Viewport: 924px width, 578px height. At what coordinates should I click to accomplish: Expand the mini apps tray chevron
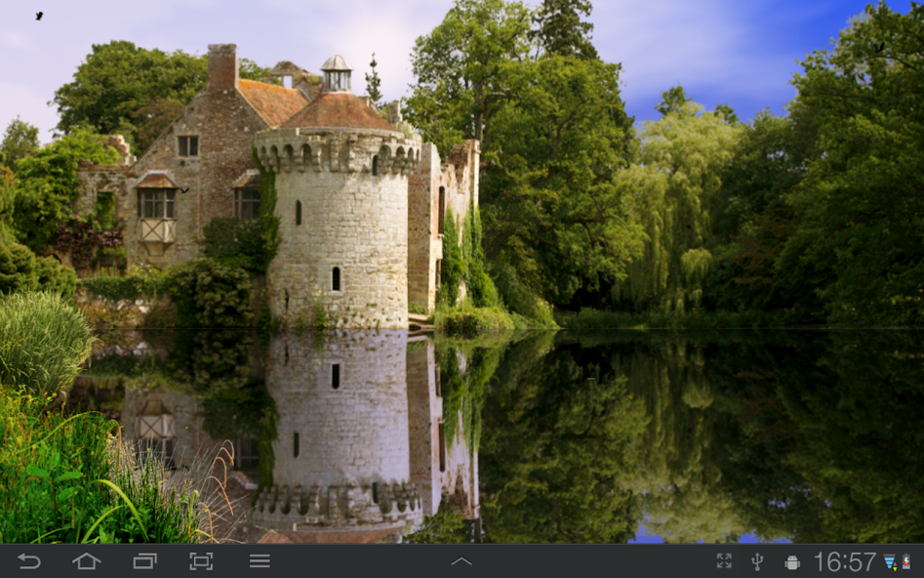[x=462, y=560]
